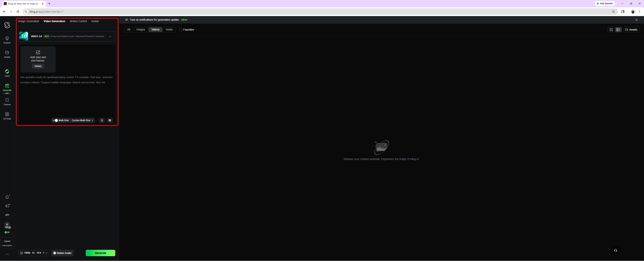
Task: Click into the prompt text area
Action: coord(67,95)
